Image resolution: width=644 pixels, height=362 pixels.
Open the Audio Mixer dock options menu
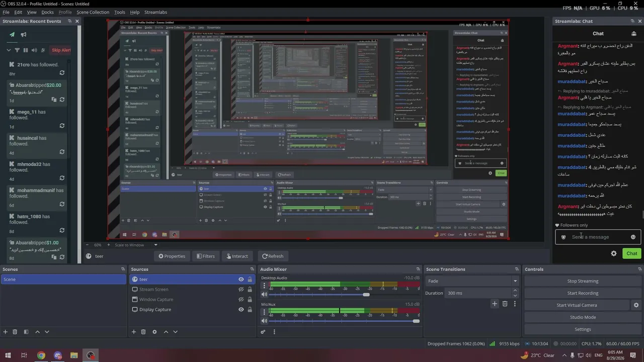(274, 332)
